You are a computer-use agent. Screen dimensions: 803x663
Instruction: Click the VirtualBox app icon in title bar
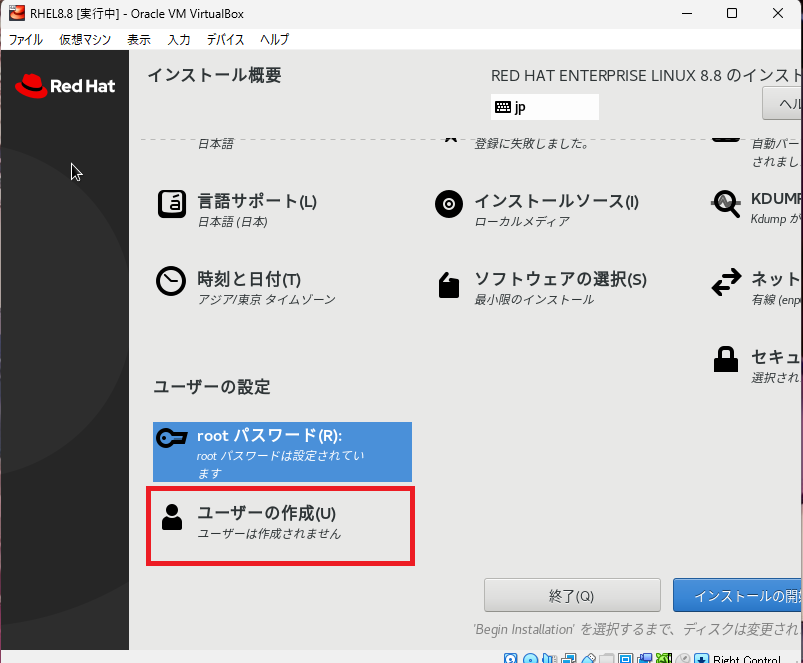click(x=16, y=13)
